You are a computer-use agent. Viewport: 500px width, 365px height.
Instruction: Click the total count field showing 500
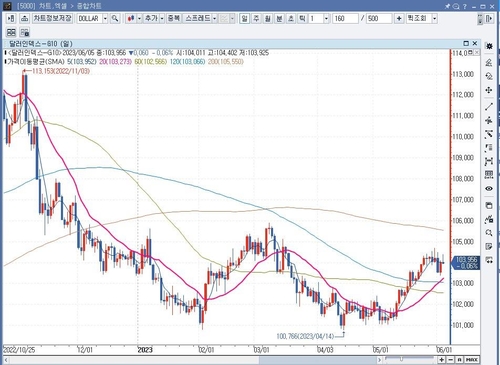(379, 18)
